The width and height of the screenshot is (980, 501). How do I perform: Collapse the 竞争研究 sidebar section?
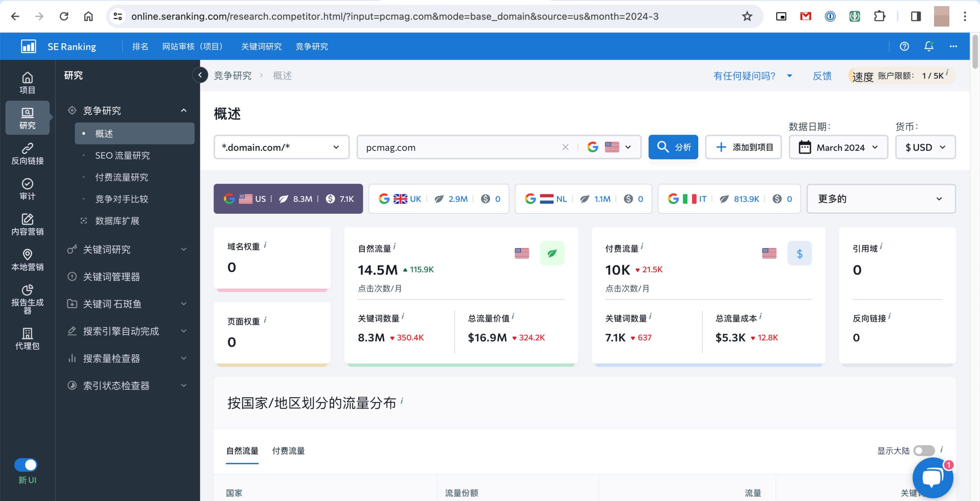point(184,110)
